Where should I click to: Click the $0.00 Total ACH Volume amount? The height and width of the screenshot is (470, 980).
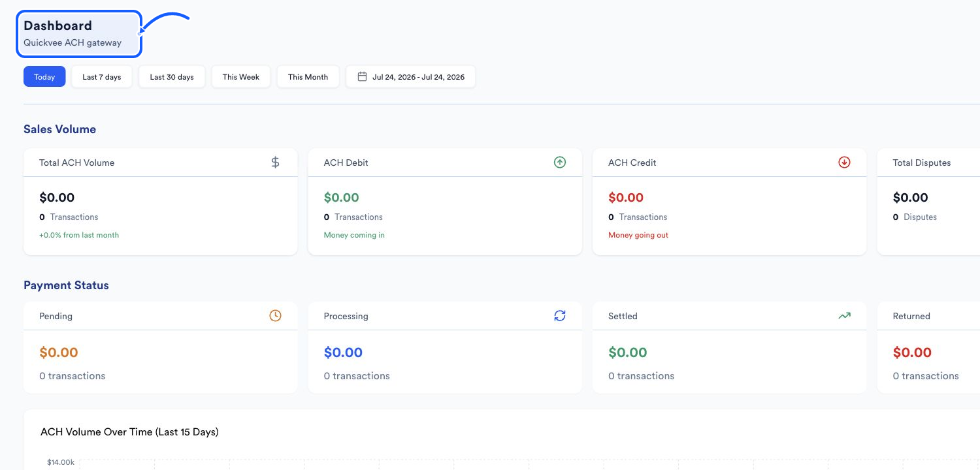(57, 197)
